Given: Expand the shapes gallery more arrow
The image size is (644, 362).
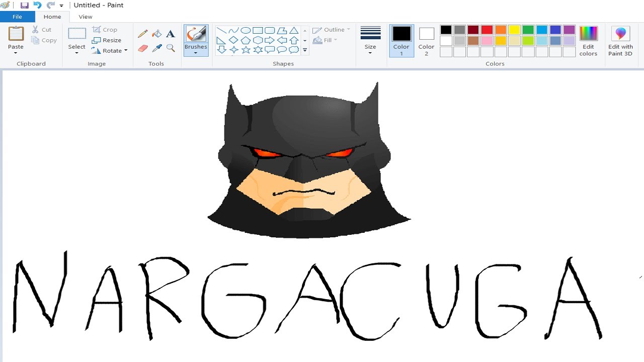Looking at the screenshot, I should pyautogui.click(x=305, y=50).
